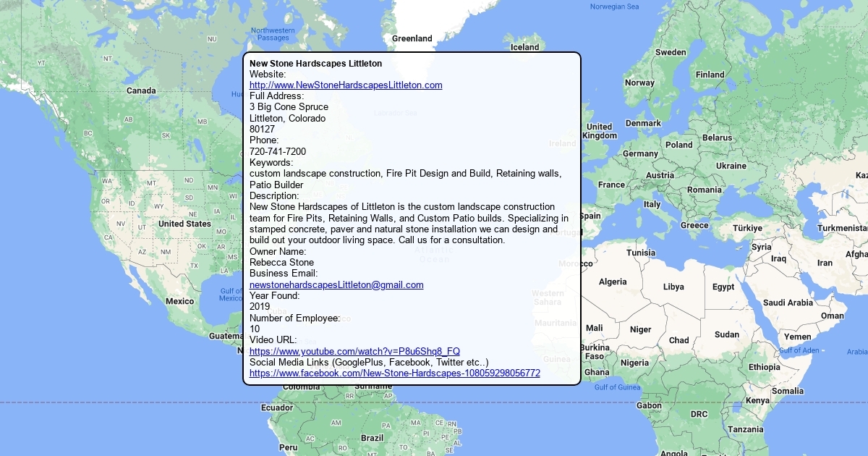Viewport: 868px width, 456px height.
Task: Click the phone number 720-741-7200
Action: tap(278, 151)
